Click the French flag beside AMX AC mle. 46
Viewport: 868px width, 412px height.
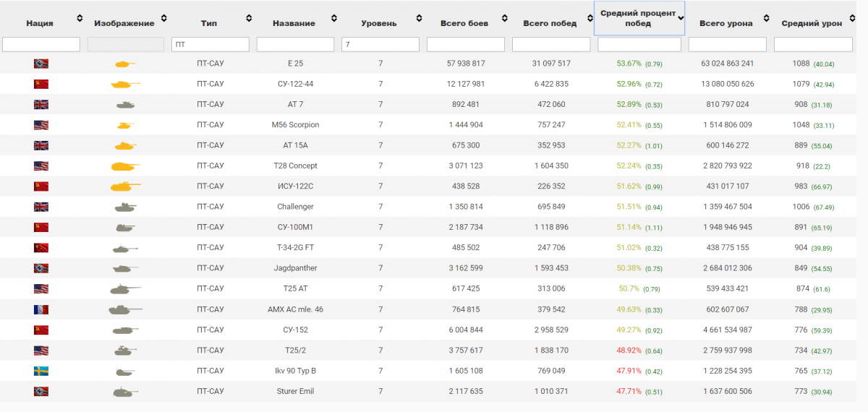pyautogui.click(x=41, y=309)
